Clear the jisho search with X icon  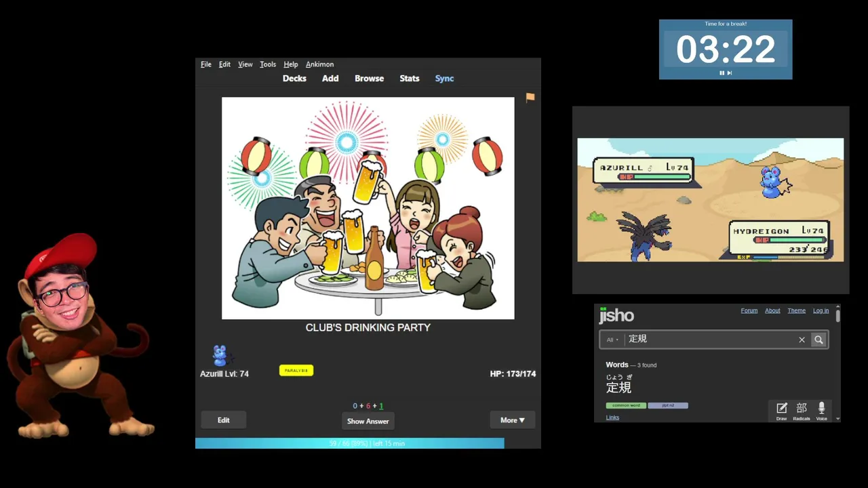(802, 340)
